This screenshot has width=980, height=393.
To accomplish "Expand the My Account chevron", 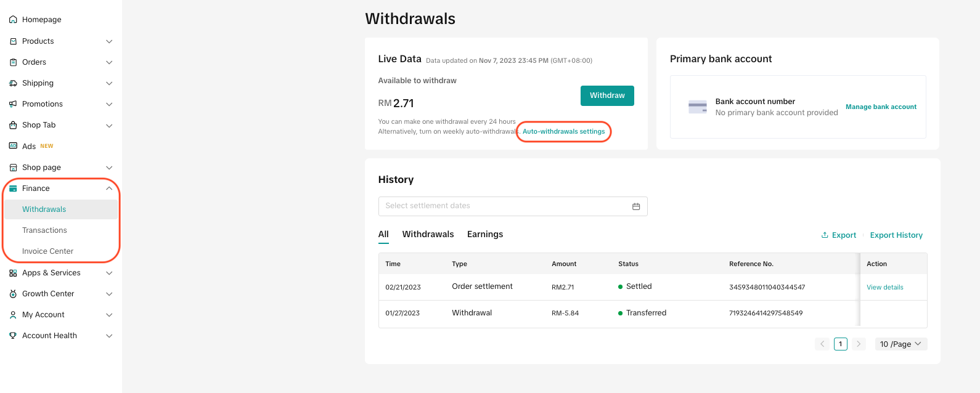I will [109, 315].
